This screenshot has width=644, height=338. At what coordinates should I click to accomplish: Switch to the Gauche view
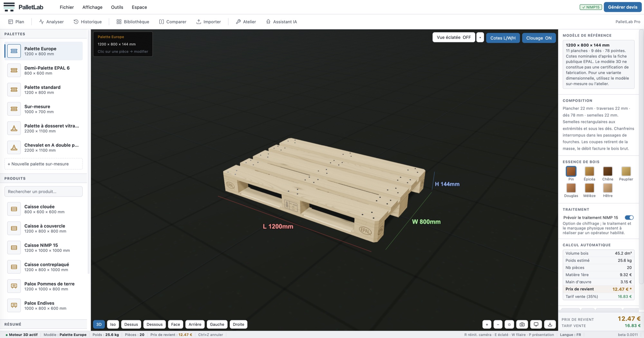(217, 324)
